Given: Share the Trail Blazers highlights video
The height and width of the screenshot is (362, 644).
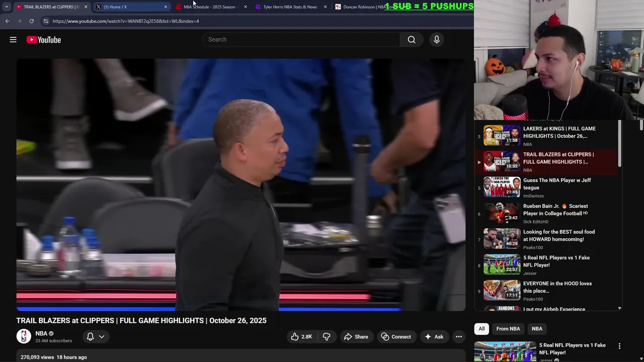Looking at the screenshot, I should click(x=356, y=337).
